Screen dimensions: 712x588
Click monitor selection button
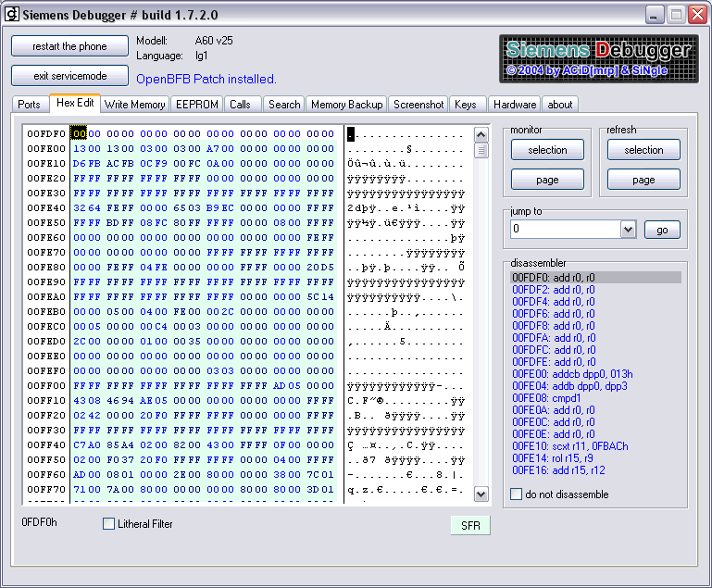[x=547, y=150]
